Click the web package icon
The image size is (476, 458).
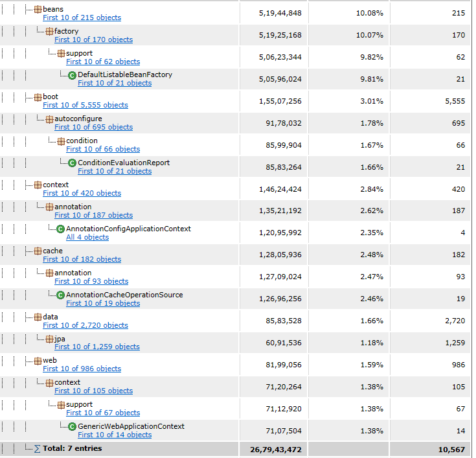point(38,361)
